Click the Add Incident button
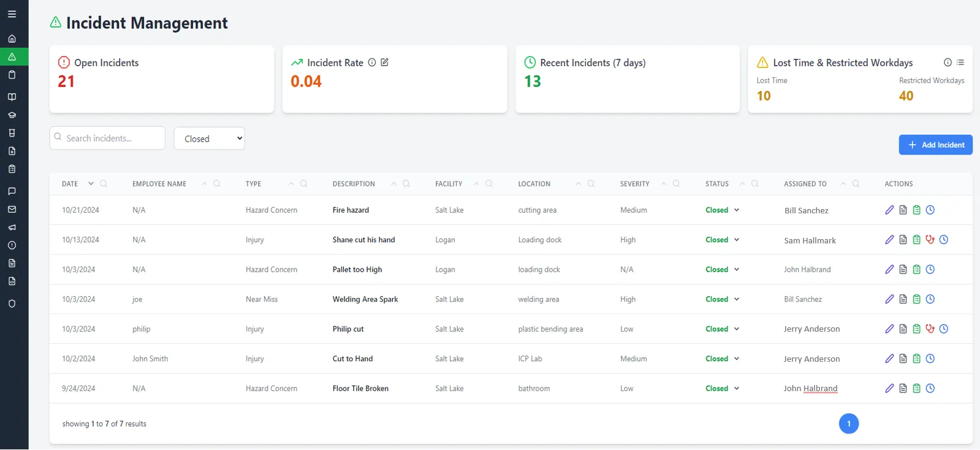The height and width of the screenshot is (450, 980). 935,145
